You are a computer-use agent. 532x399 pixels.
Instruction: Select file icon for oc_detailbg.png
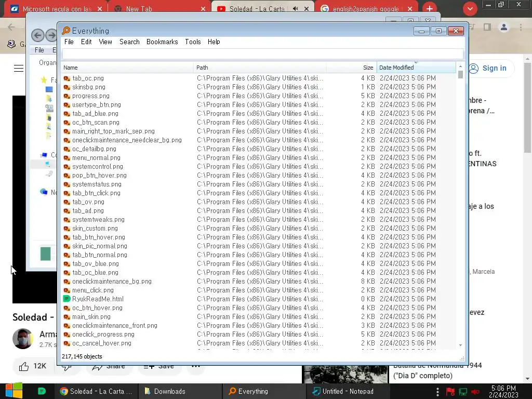[67, 149]
